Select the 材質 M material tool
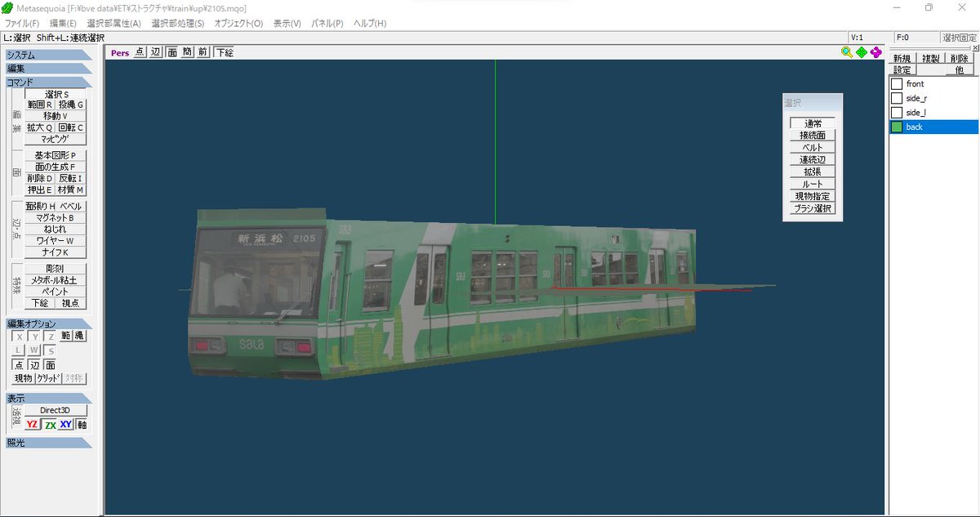This screenshot has width=980, height=517. [71, 189]
